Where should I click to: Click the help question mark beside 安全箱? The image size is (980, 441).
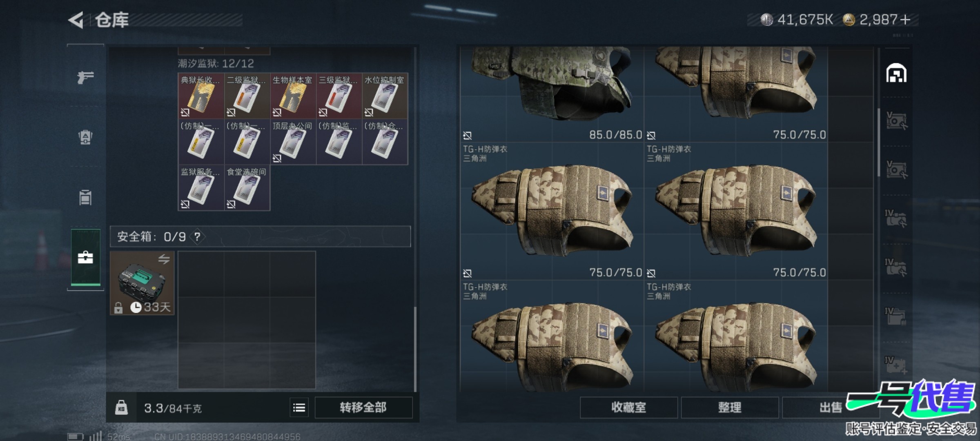click(197, 236)
